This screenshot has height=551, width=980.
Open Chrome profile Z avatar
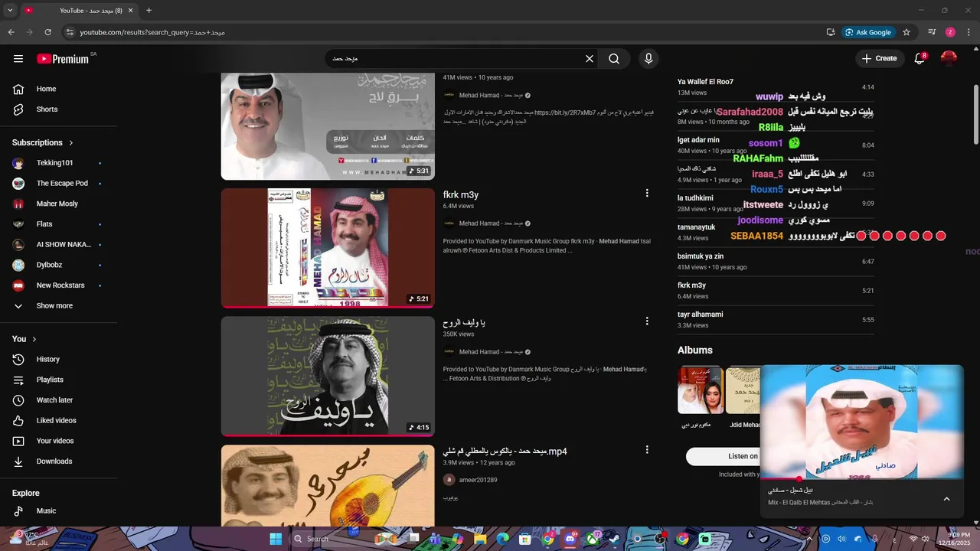950,32
